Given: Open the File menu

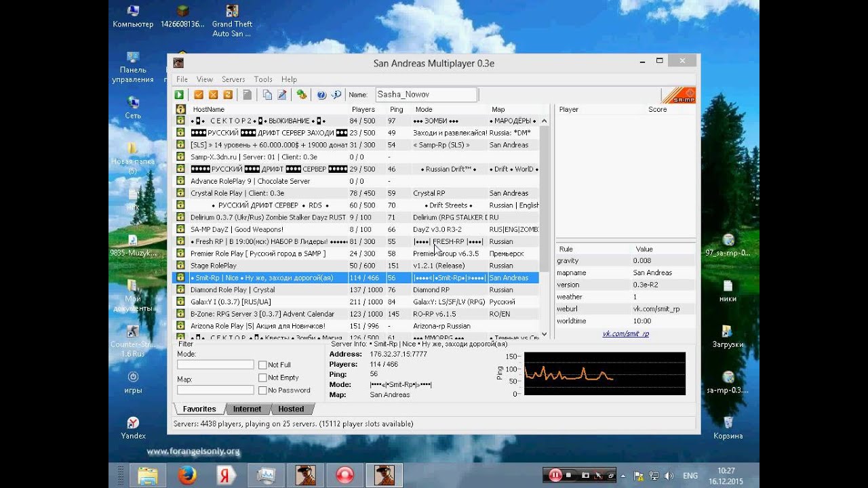Looking at the screenshot, I should point(182,79).
